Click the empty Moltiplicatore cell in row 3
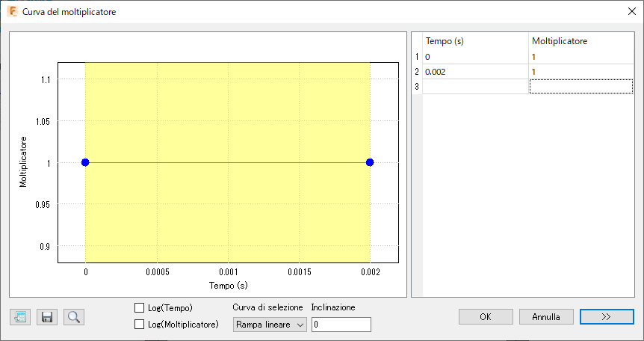 [x=581, y=87]
